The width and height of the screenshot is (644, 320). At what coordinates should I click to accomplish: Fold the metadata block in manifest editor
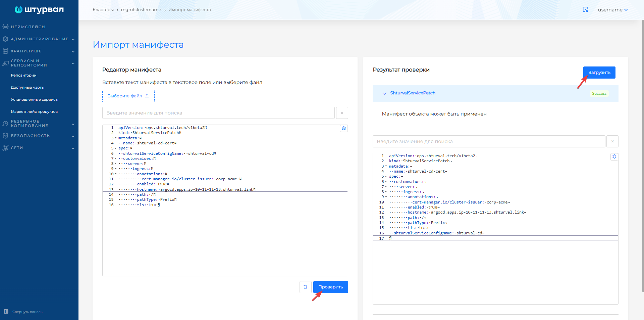point(116,138)
